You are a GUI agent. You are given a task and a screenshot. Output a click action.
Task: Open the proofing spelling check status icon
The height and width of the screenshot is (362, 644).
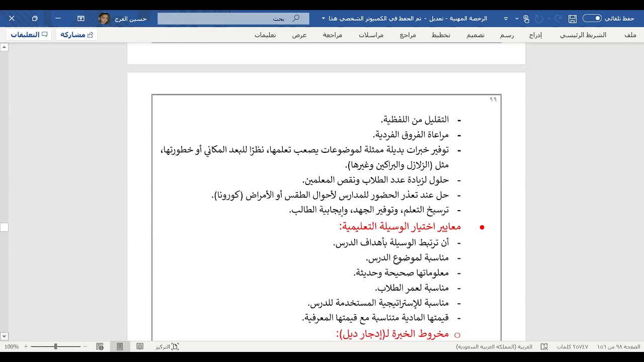(544, 346)
